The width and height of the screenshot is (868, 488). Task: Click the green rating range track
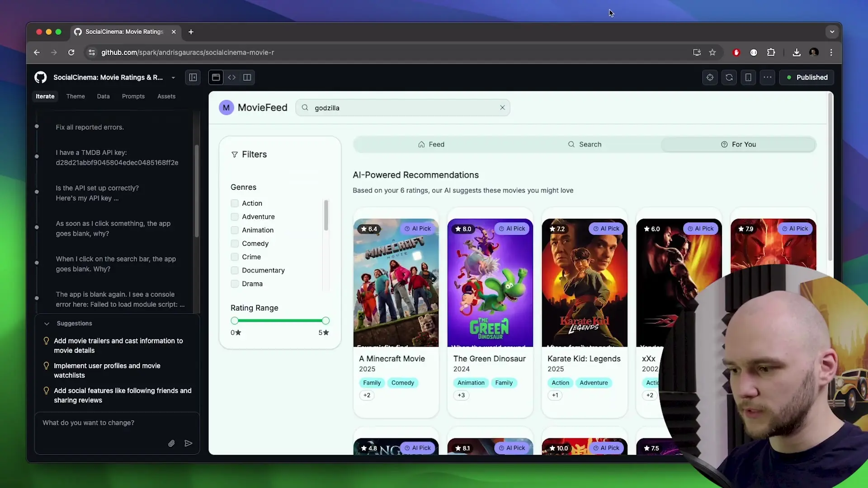point(280,321)
